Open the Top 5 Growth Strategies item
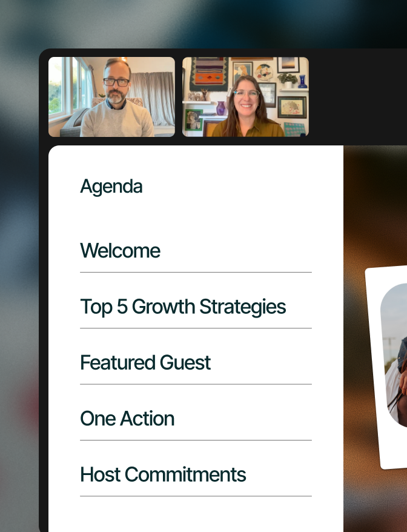Image resolution: width=407 pixels, height=532 pixels. point(183,307)
